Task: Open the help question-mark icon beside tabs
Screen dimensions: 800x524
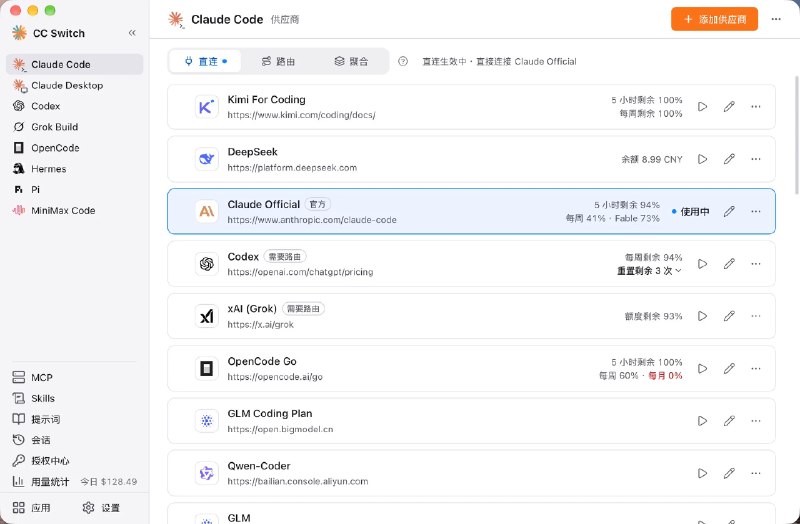Action: click(x=403, y=61)
